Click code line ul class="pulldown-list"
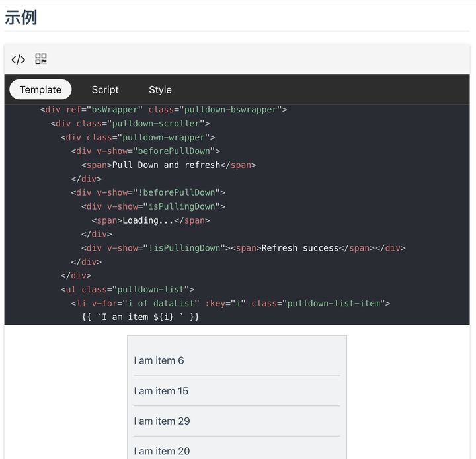476x459 pixels. click(128, 290)
